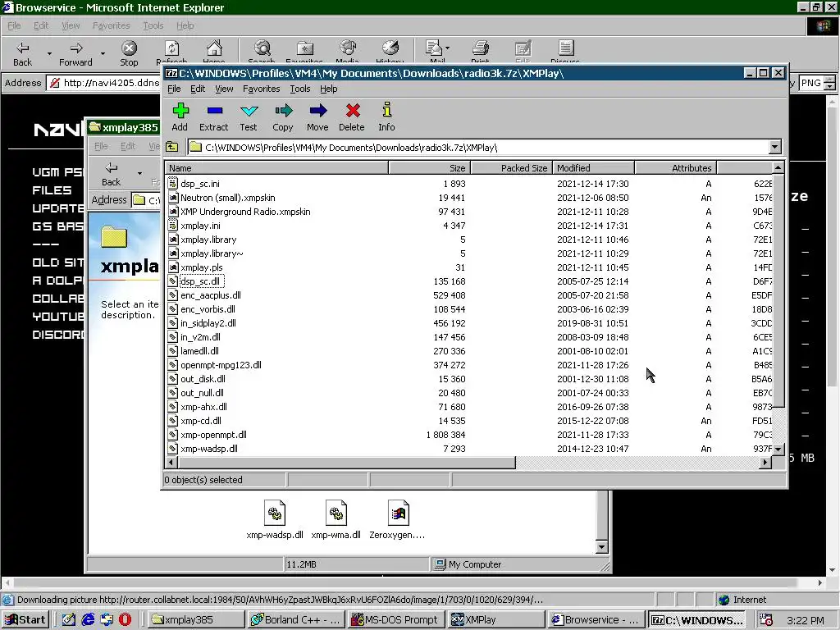Open the 7-Zip Tools menu
The image size is (840, 630).
[x=300, y=89]
